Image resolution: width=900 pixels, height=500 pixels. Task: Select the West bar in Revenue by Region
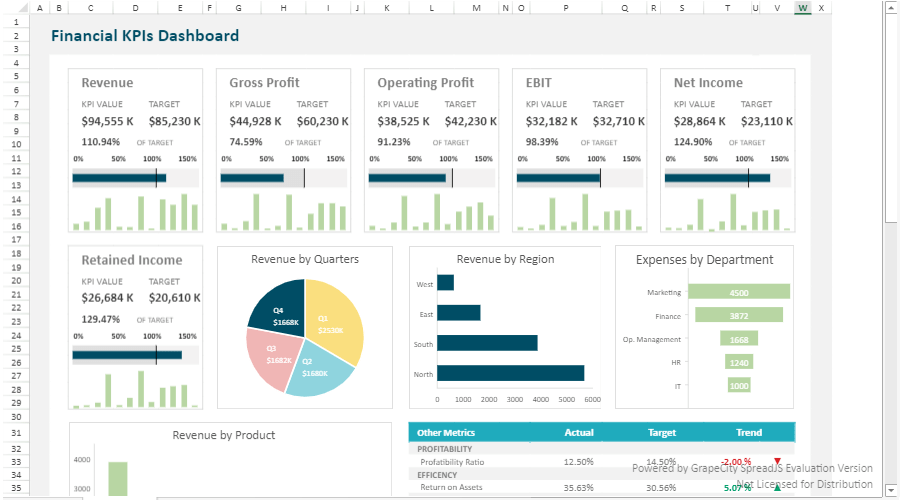(445, 283)
